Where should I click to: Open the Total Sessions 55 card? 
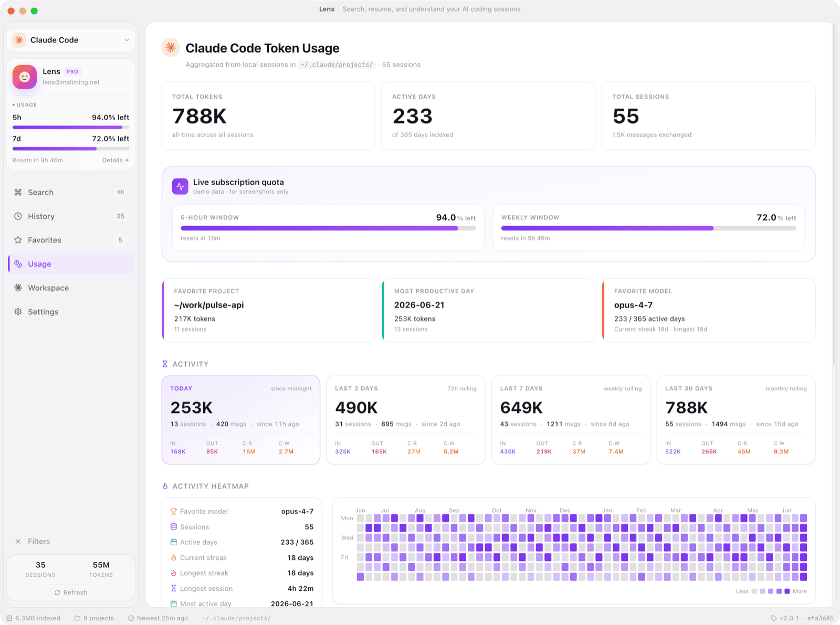pyautogui.click(x=708, y=116)
